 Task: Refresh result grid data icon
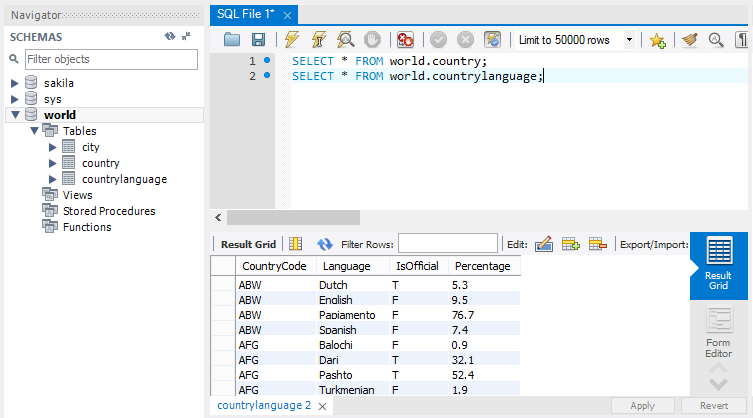tap(325, 244)
